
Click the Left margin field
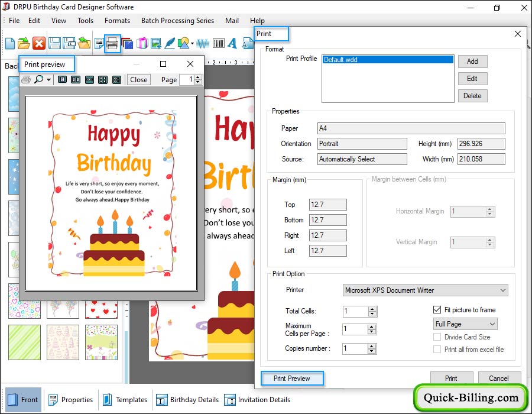327,251
